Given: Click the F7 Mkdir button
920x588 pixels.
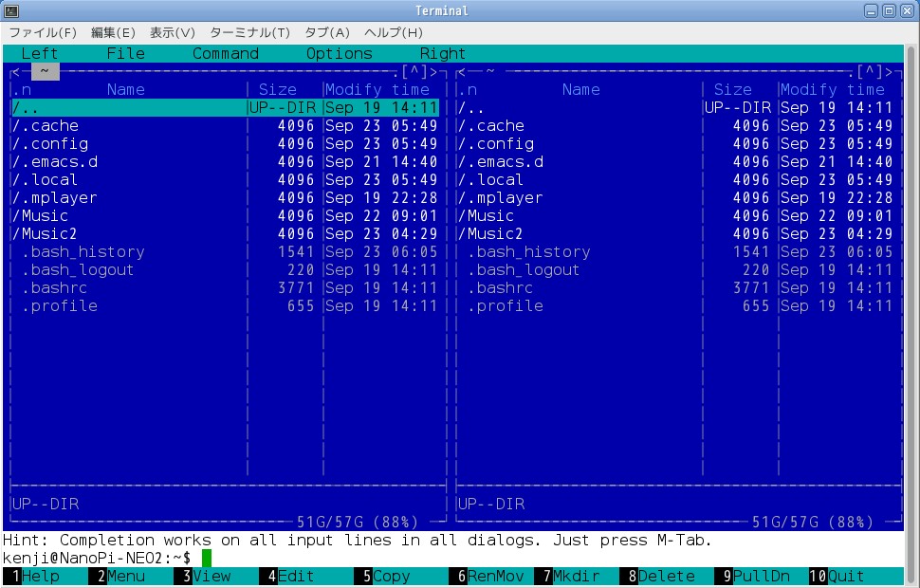Looking at the screenshot, I should [x=571, y=576].
